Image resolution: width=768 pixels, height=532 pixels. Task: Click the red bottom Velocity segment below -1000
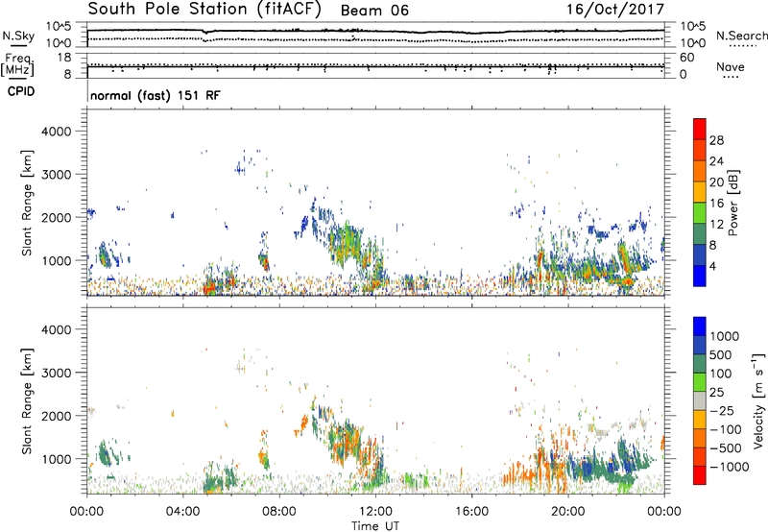[700, 475]
